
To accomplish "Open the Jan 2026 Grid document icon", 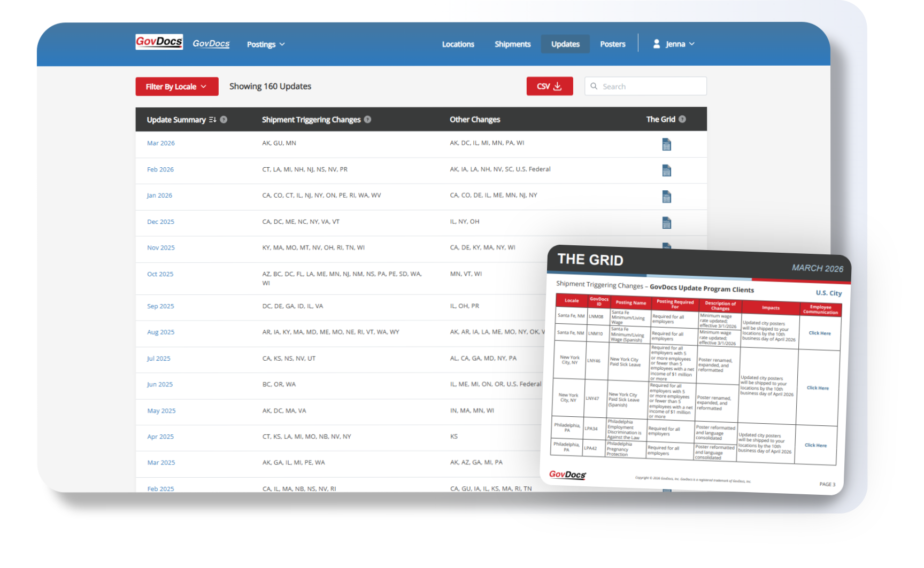I will pyautogui.click(x=666, y=197).
